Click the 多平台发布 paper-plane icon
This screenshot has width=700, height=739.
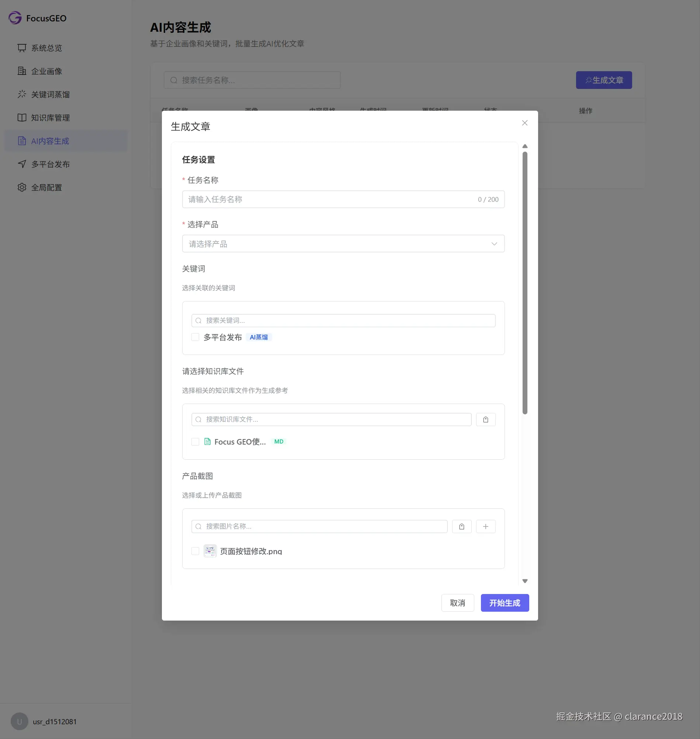[x=22, y=164]
